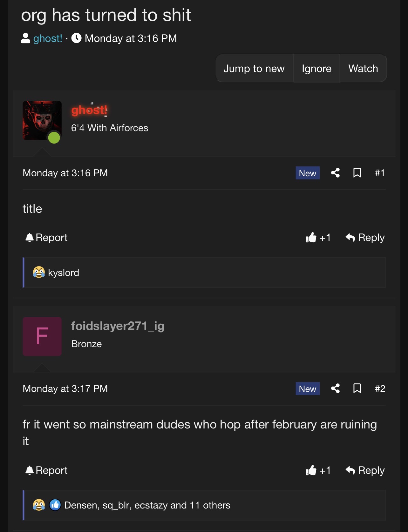Bookmark post #2
Image resolution: width=408 pixels, height=532 pixels.
point(357,388)
